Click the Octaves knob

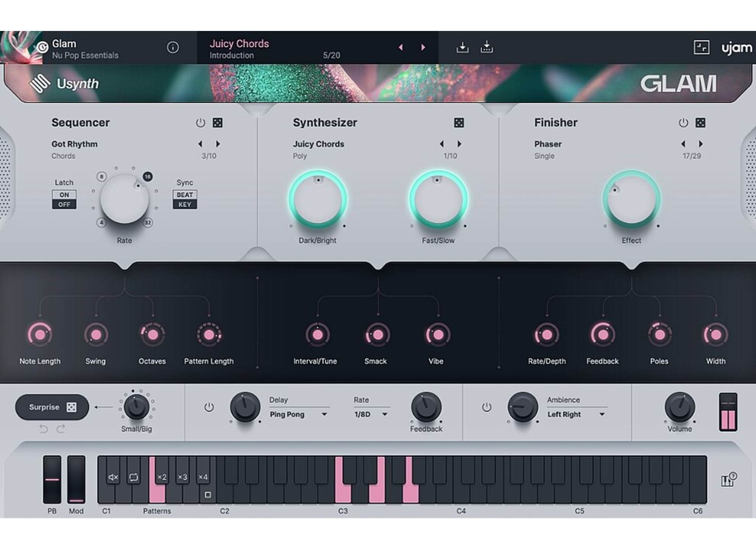click(x=152, y=335)
